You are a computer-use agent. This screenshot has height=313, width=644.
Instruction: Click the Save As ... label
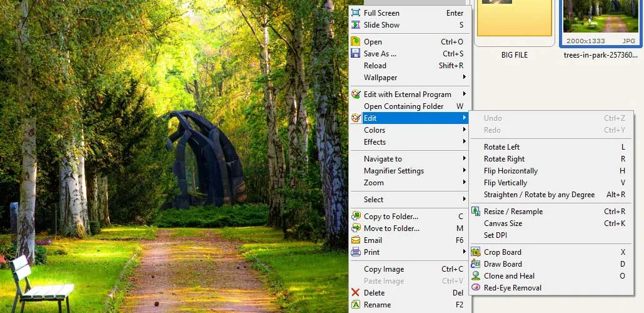pyautogui.click(x=380, y=53)
